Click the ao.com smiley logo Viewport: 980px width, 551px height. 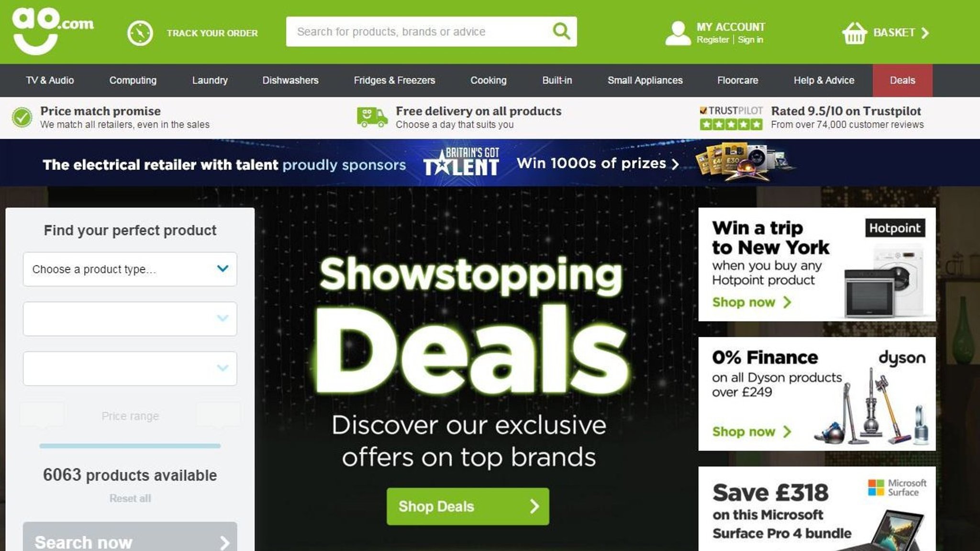(x=53, y=31)
